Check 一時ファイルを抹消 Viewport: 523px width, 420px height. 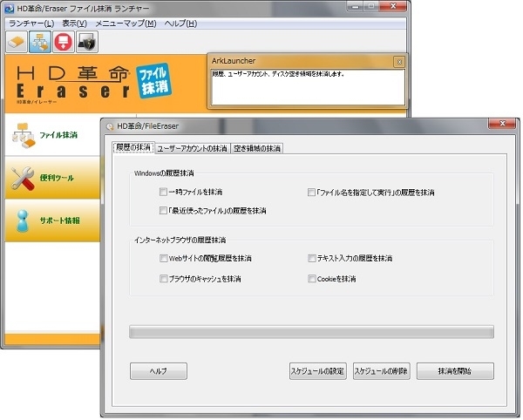[163, 192]
